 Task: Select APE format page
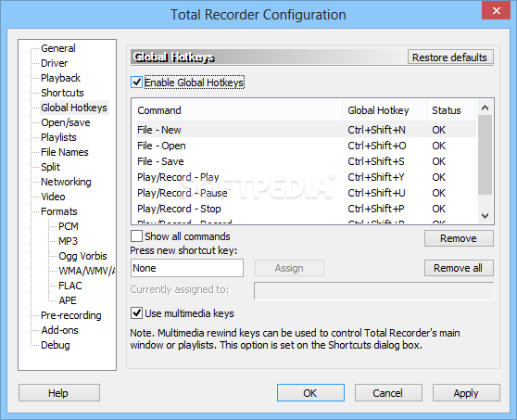(x=68, y=301)
